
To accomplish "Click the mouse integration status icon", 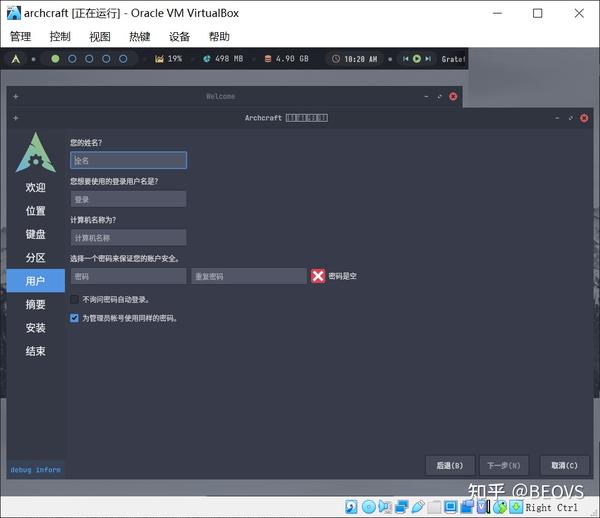I will (499, 507).
